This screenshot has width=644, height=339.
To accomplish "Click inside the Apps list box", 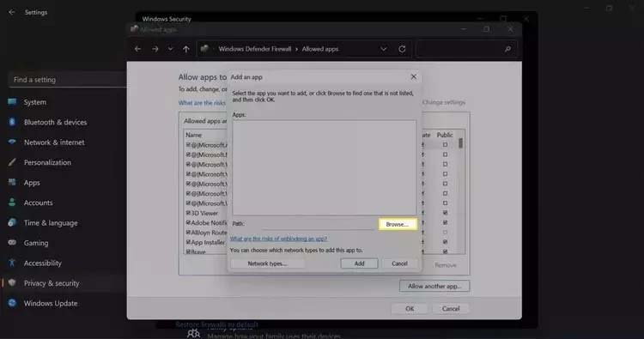I will tap(324, 167).
